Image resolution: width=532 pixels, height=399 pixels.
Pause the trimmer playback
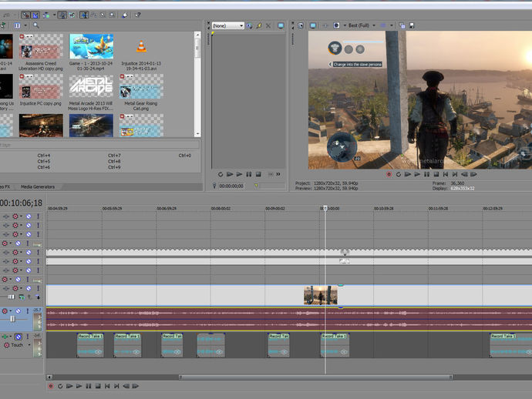pyautogui.click(x=249, y=174)
